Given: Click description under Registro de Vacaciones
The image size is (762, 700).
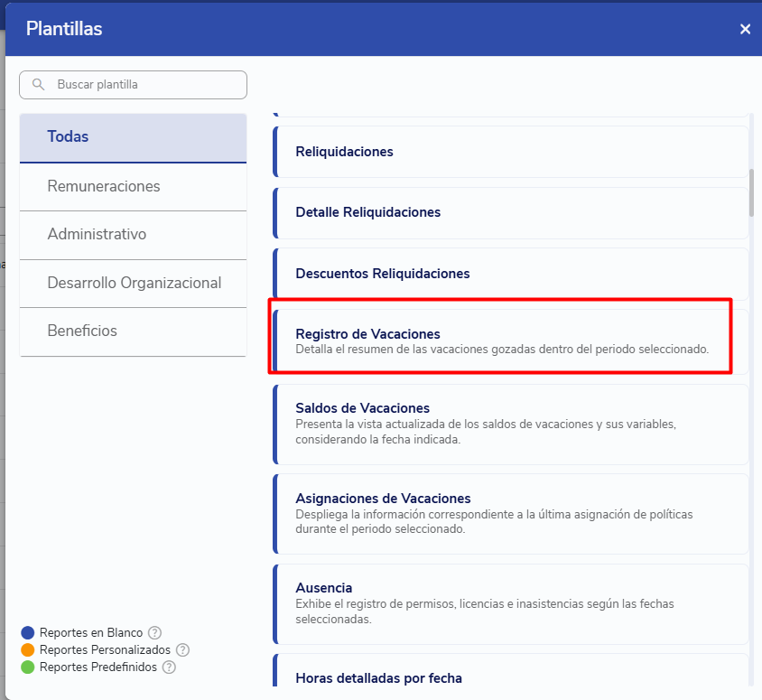Looking at the screenshot, I should coord(502,349).
